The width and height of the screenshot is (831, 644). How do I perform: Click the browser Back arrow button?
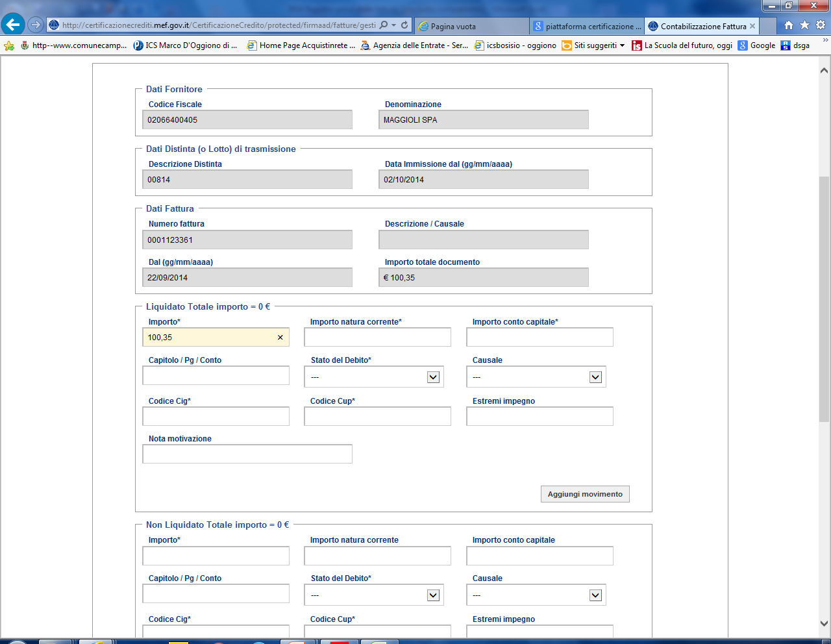click(13, 25)
